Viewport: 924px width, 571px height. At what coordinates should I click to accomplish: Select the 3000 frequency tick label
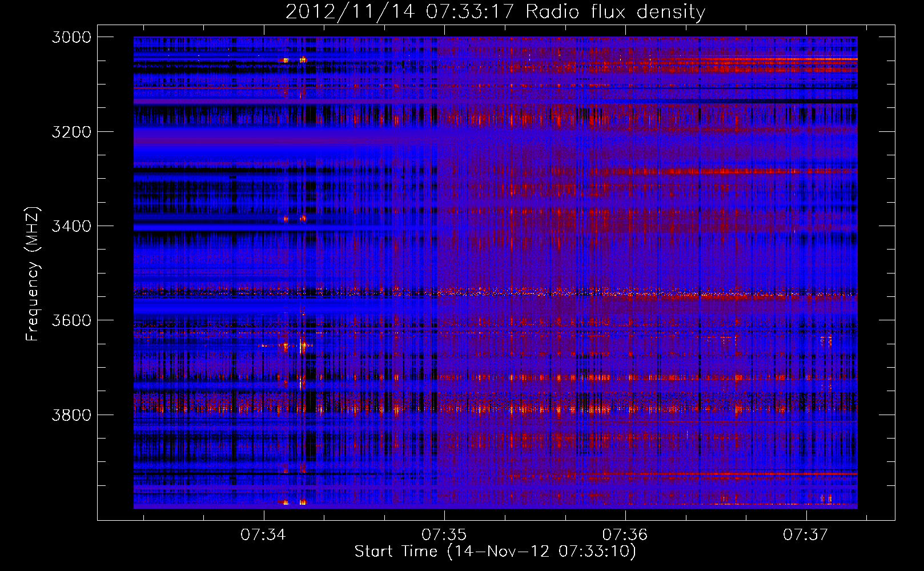(x=71, y=37)
